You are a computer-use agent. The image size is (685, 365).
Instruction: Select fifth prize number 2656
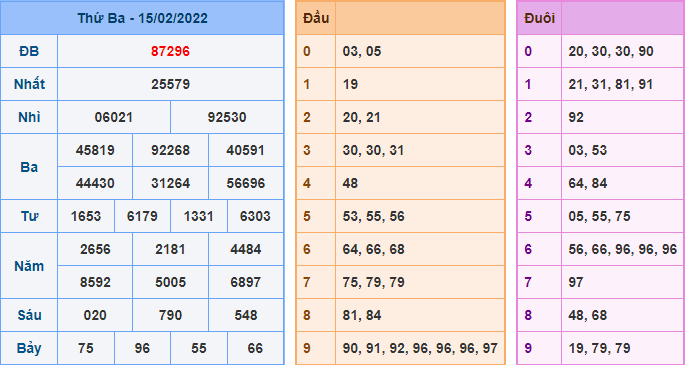coord(95,249)
